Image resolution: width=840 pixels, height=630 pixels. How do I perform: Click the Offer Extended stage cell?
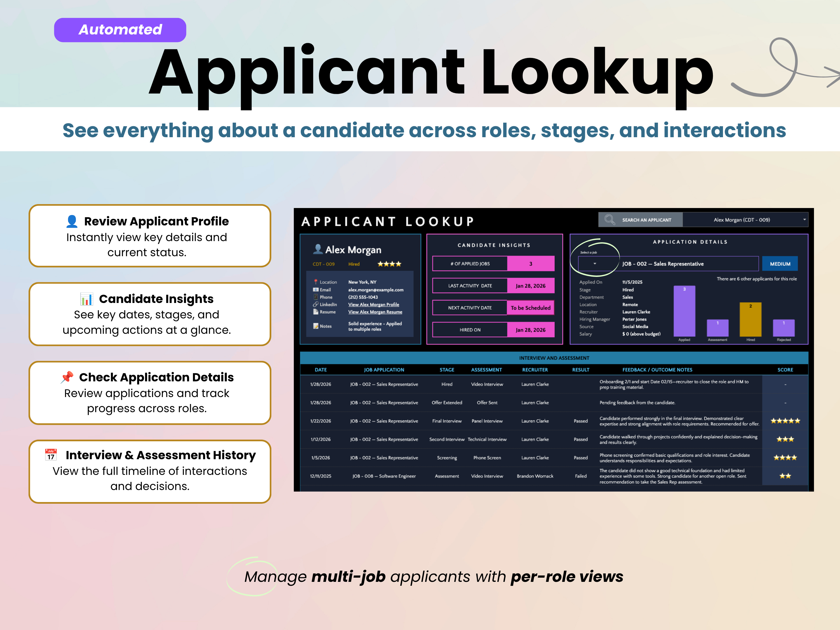coord(447,403)
